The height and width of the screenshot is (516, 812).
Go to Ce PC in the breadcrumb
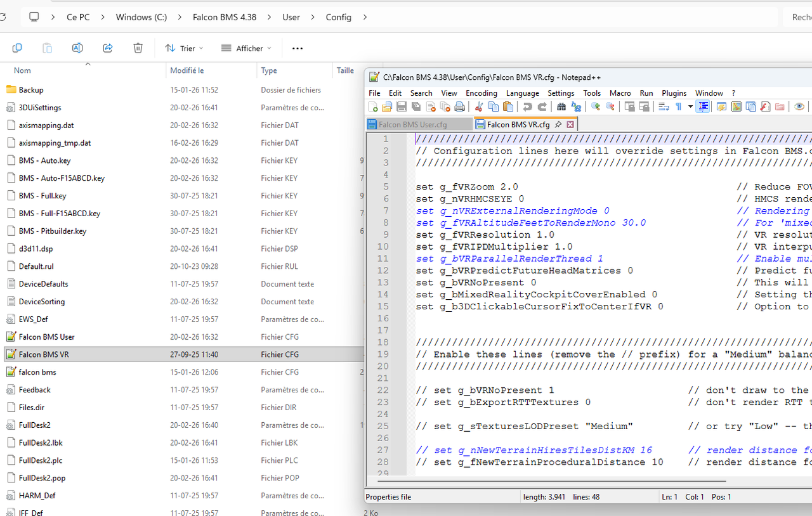(x=78, y=17)
